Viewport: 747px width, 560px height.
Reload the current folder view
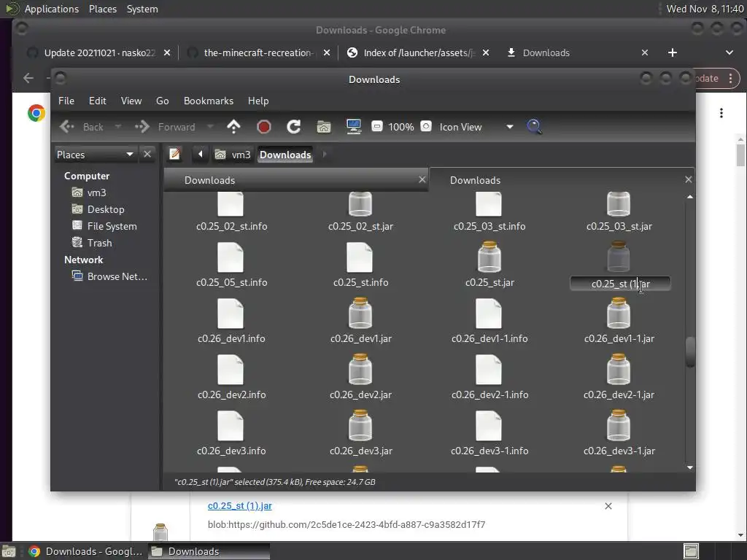point(294,127)
